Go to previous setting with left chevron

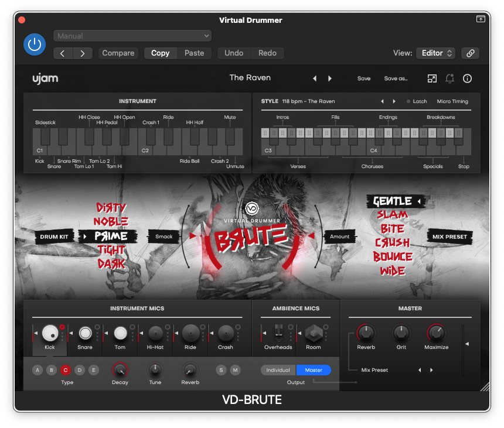click(x=63, y=53)
